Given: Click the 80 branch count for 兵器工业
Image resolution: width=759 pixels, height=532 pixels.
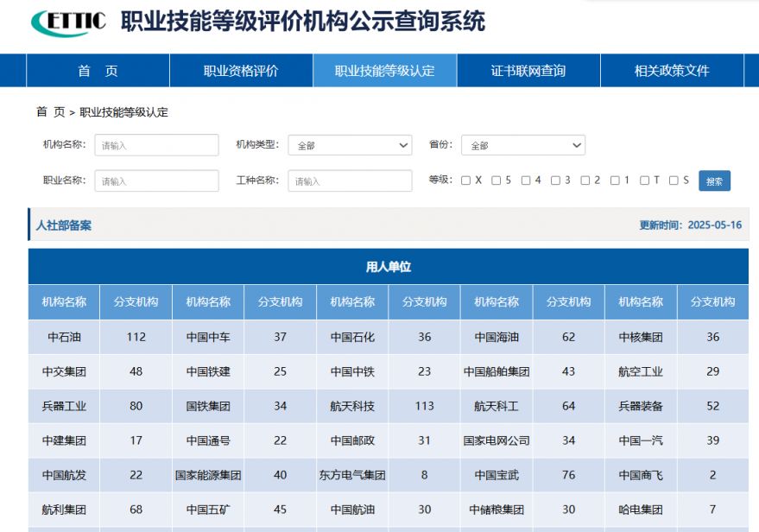Looking at the screenshot, I should click(x=136, y=406).
